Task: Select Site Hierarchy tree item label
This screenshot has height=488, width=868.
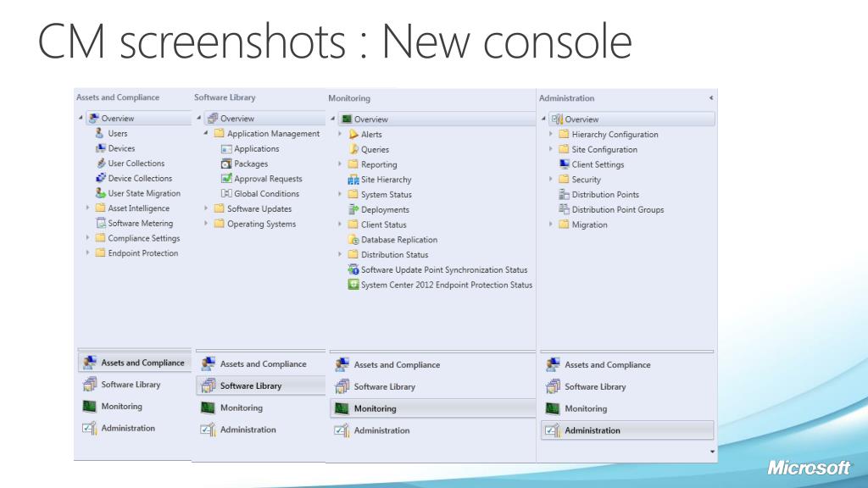Action: click(x=387, y=180)
